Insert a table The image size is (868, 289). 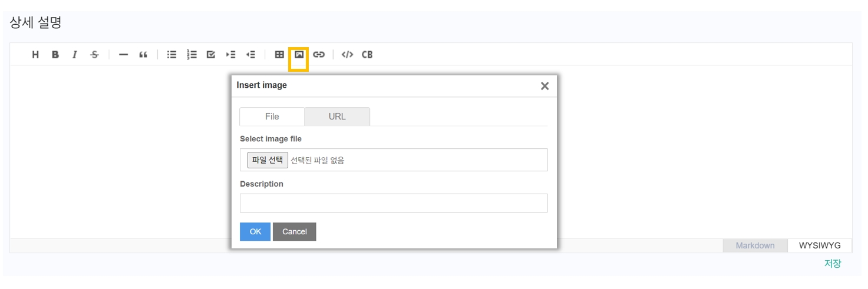279,55
